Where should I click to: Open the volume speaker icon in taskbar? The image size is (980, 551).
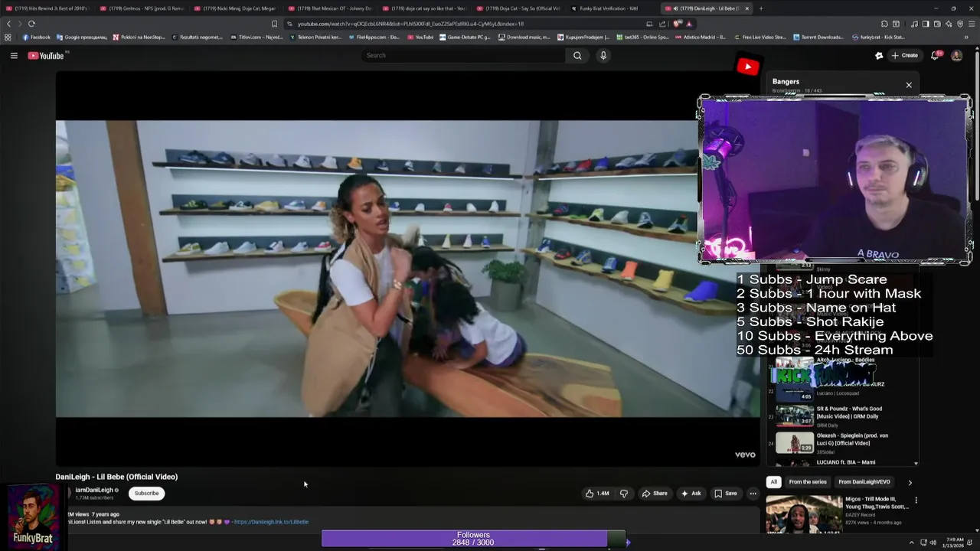(x=933, y=543)
